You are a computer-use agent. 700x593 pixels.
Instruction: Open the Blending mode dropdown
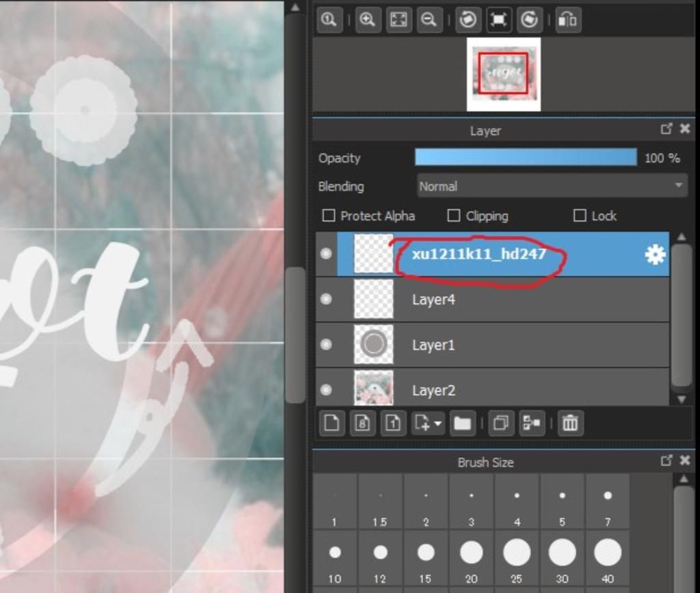[552, 186]
